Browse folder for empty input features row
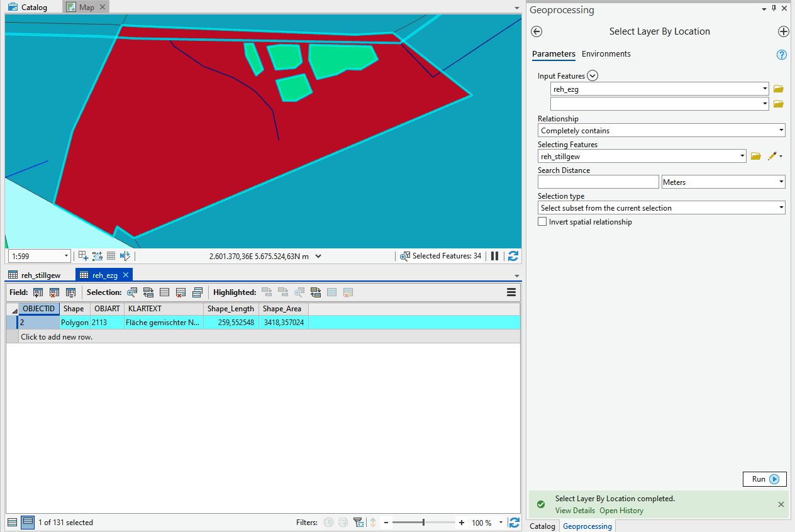 (x=778, y=104)
